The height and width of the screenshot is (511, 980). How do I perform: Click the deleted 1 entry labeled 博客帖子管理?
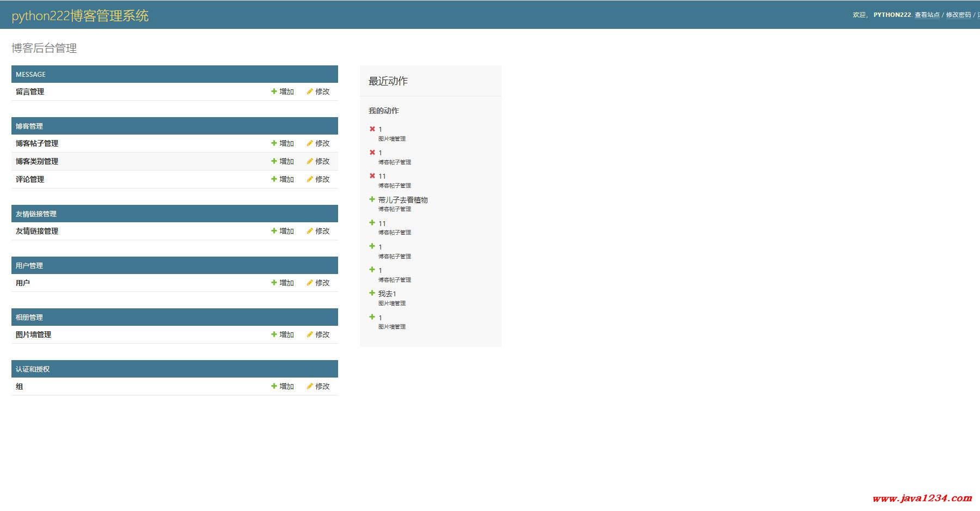coord(381,153)
